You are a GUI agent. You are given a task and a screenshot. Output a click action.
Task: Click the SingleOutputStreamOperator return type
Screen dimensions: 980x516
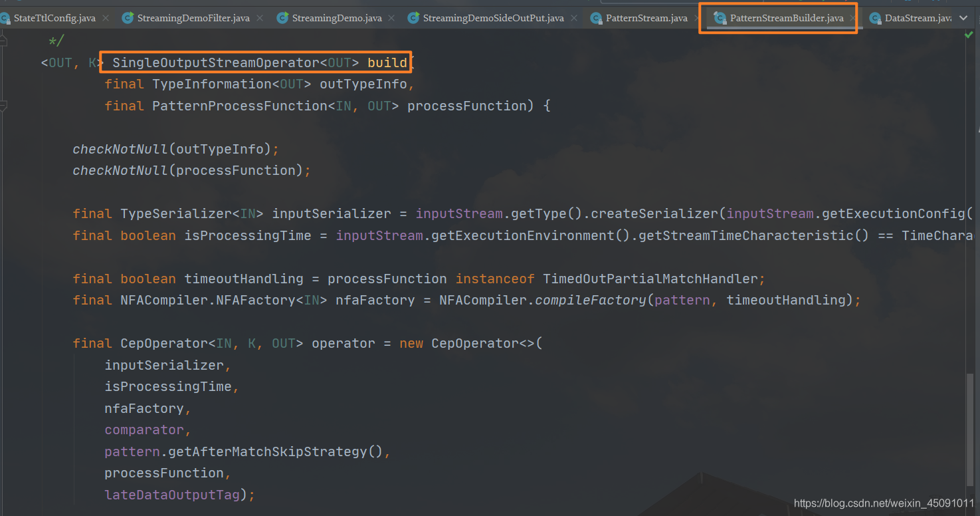[x=216, y=63]
